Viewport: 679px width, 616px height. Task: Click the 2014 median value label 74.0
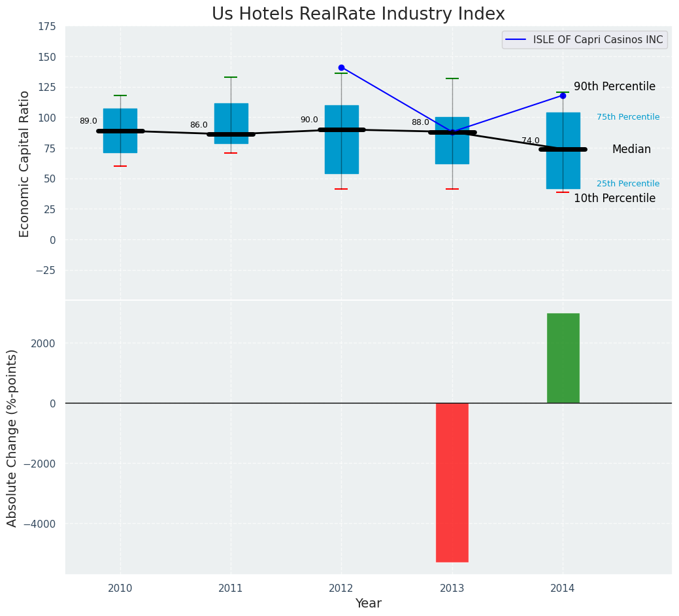530,141
